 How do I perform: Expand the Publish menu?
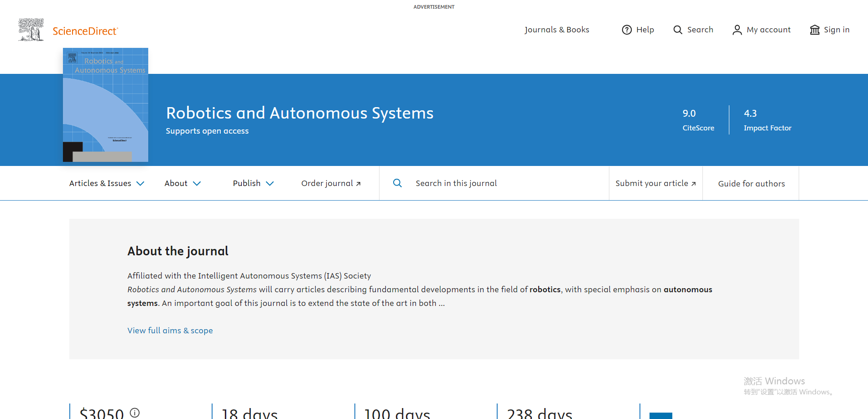tap(253, 183)
